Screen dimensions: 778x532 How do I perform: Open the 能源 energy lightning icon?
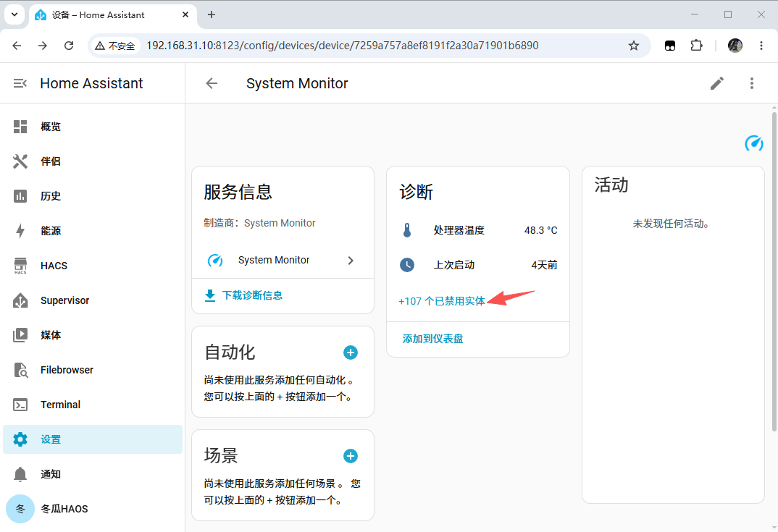point(20,231)
